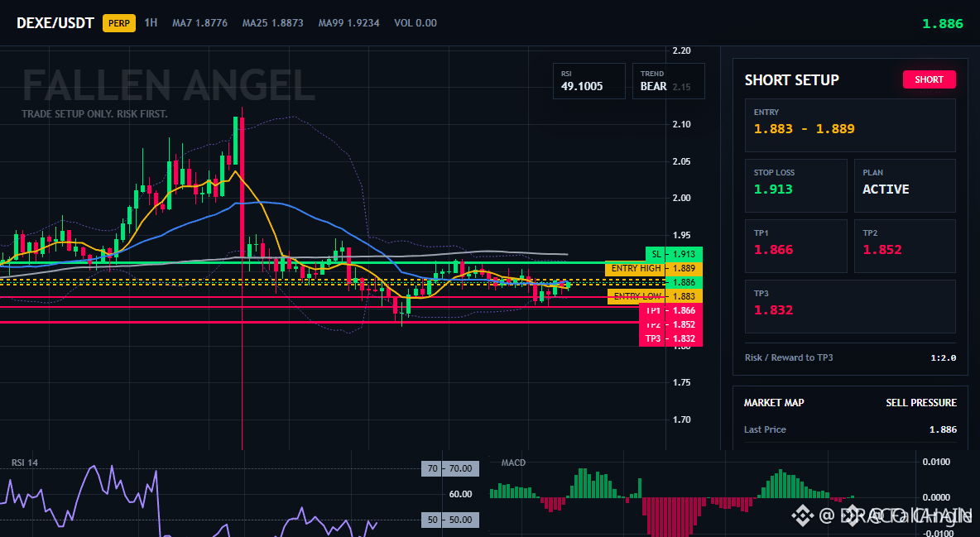
Task: Click the DEXE/USDT pair title
Action: 55,23
